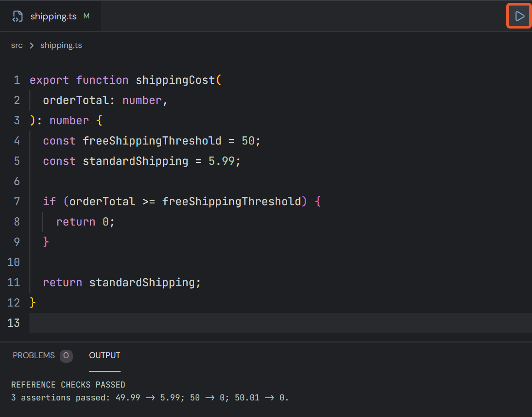Click return standardShipping on line 11
Screen dimensions: 532x417
122,283
